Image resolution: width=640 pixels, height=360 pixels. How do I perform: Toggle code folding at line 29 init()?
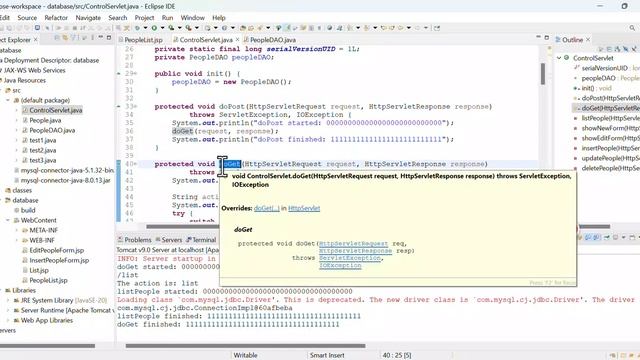pos(136,73)
